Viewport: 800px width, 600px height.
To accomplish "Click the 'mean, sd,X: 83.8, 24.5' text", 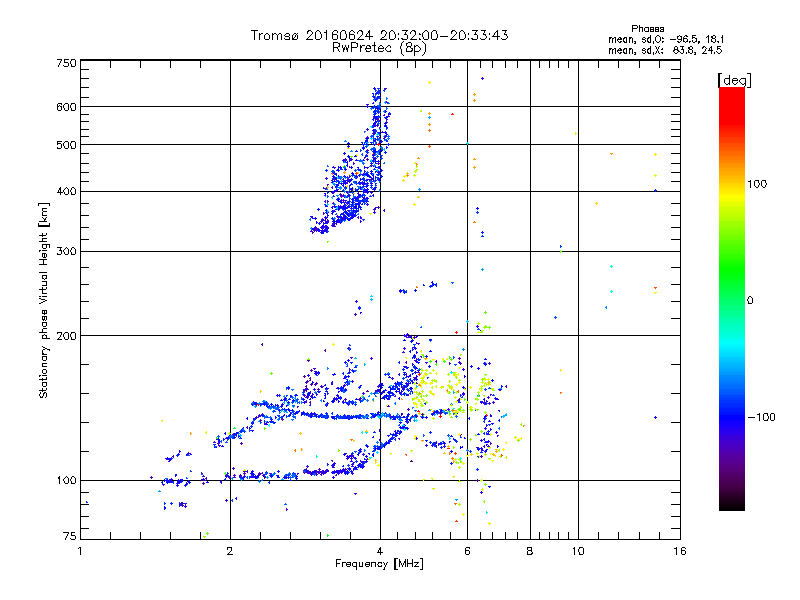I will 665,50.
